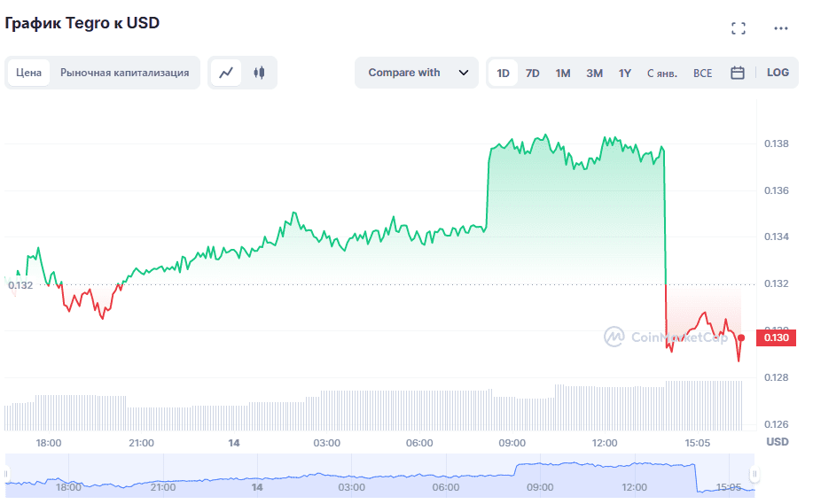Select the 7D time range
This screenshot has width=813, height=504.
coord(533,73)
